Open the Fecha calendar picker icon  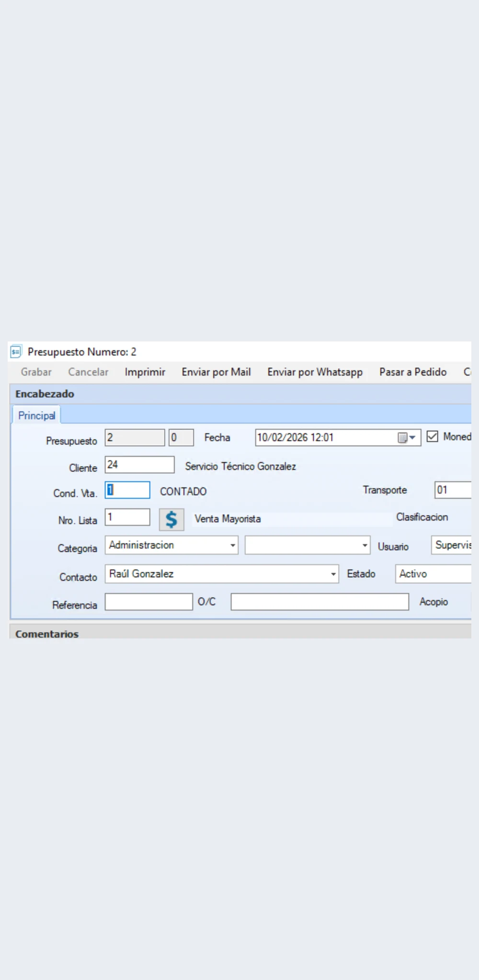403,437
